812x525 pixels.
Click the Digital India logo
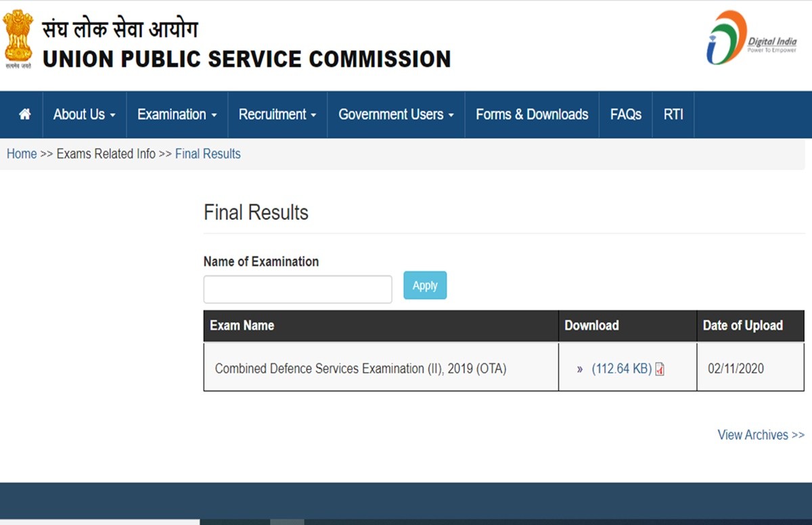(x=751, y=39)
